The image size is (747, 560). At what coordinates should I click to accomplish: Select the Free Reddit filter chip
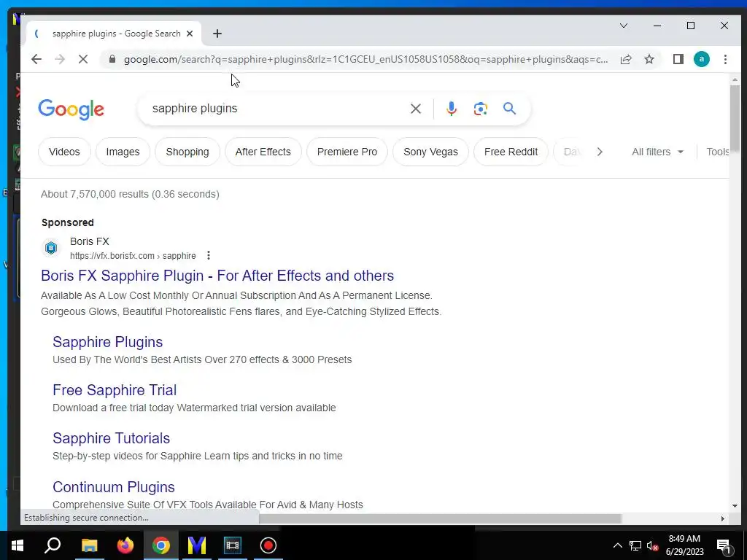pyautogui.click(x=511, y=152)
